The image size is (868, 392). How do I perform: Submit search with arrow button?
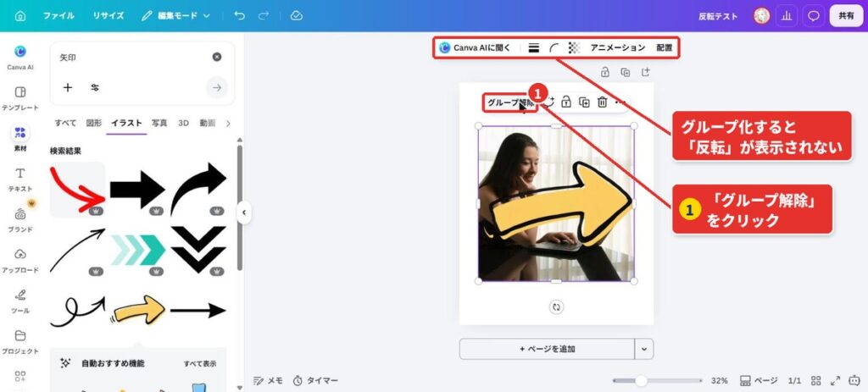(217, 87)
